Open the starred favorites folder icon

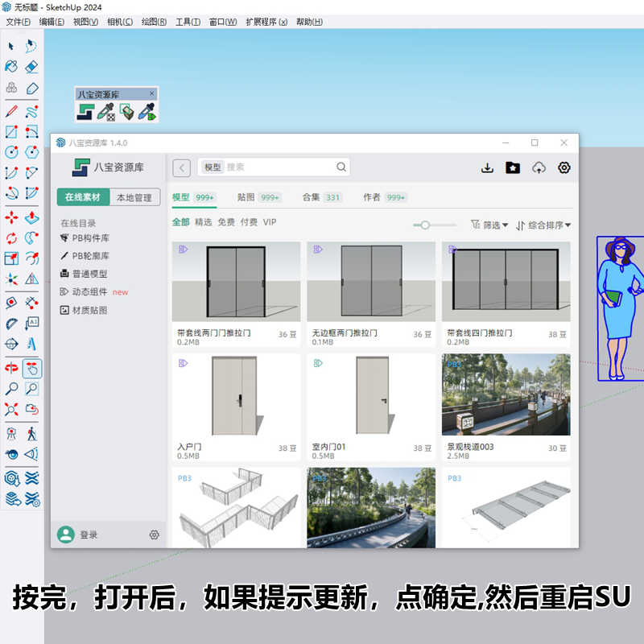tap(513, 167)
